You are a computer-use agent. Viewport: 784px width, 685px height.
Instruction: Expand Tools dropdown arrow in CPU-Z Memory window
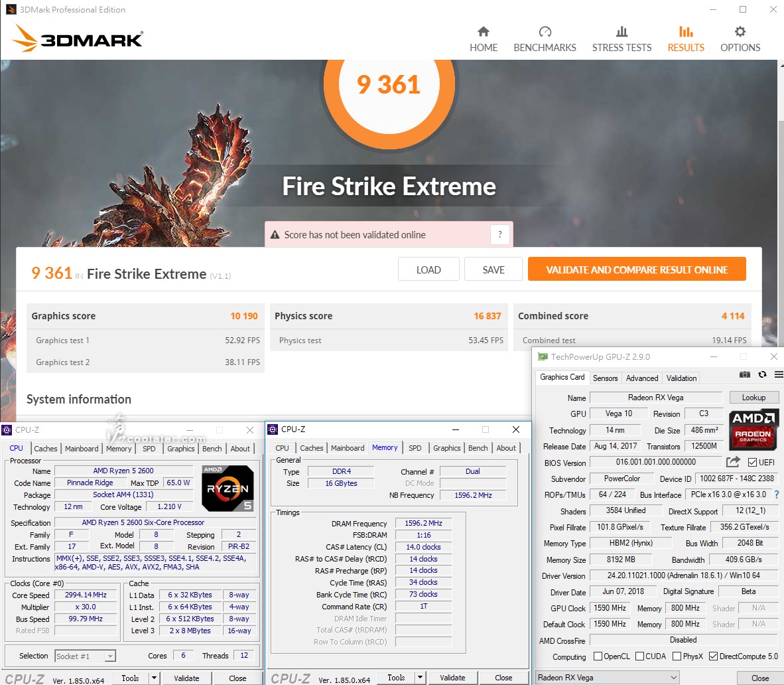(x=420, y=678)
